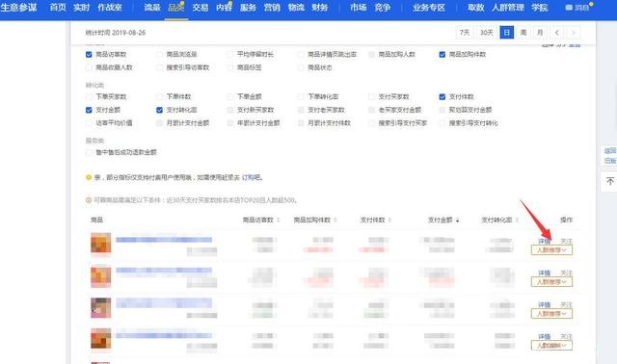Open the 业务专区 nav item
The height and width of the screenshot is (364, 617).
coord(429,7)
